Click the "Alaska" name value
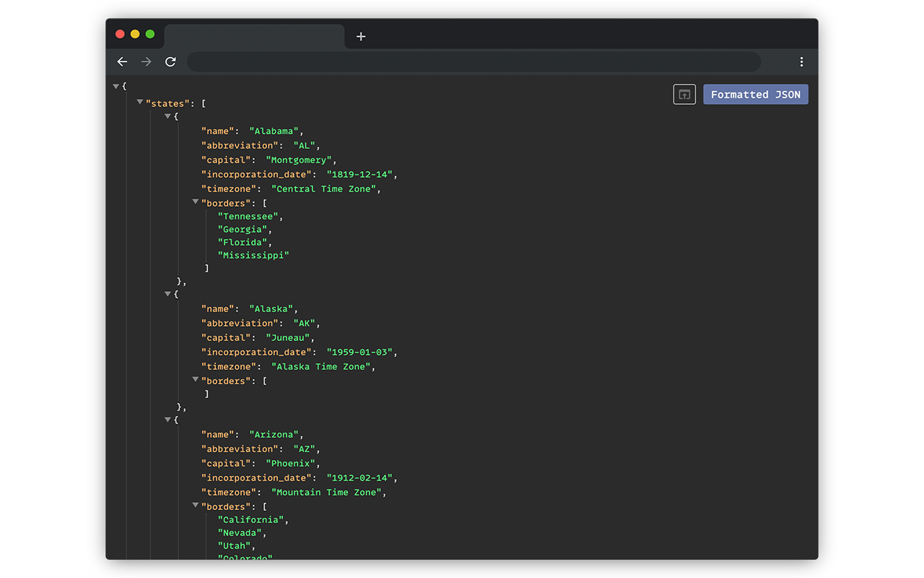 (271, 309)
